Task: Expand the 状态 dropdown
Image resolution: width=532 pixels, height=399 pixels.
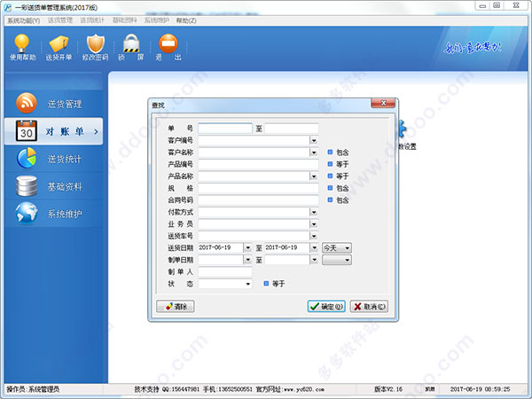Action: (x=248, y=284)
